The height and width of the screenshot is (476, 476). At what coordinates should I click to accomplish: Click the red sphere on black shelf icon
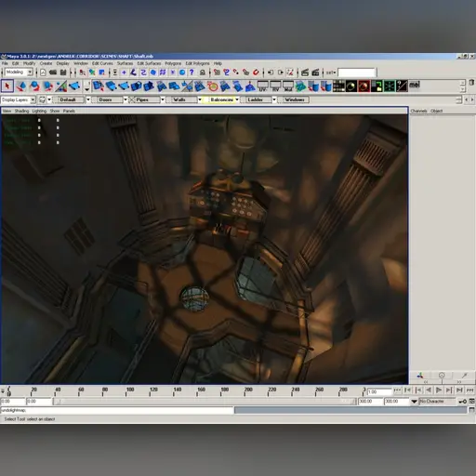(x=364, y=86)
